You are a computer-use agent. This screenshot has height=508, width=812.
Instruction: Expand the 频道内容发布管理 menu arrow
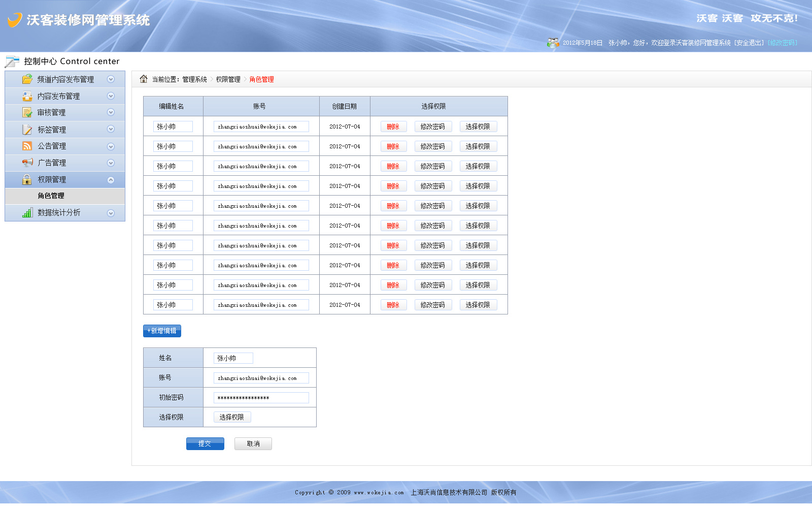coord(111,79)
